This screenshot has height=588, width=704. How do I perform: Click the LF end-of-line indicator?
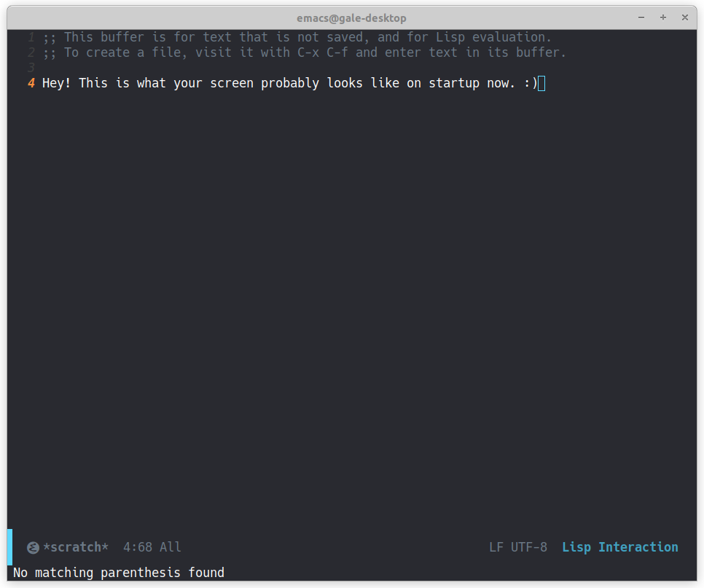(496, 547)
